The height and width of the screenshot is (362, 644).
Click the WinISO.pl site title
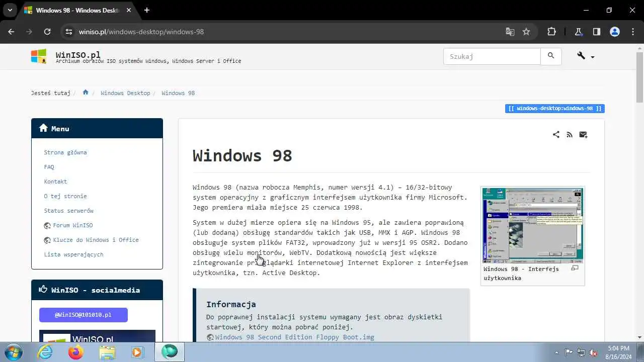click(78, 54)
